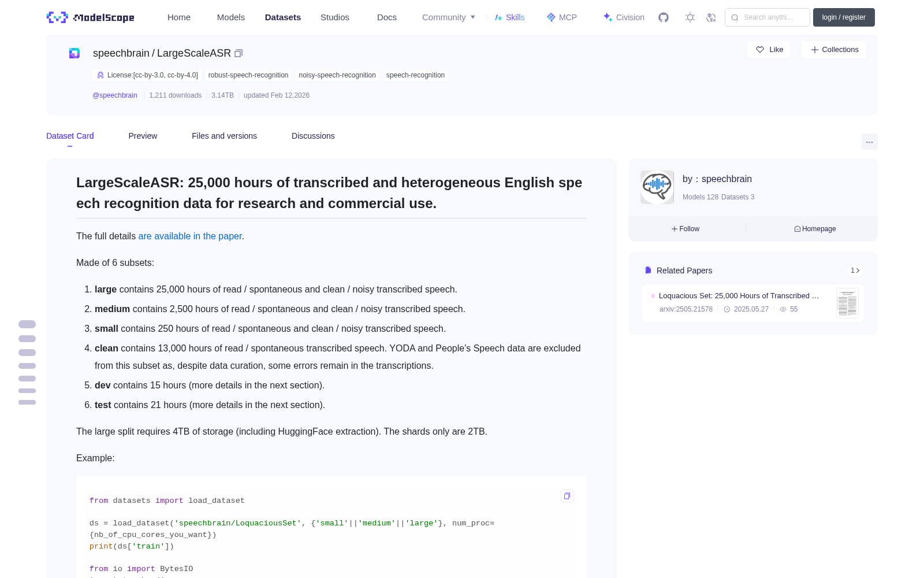Click the arxiv:2505.21578 identifier
This screenshot has width=924, height=578.
pos(686,309)
